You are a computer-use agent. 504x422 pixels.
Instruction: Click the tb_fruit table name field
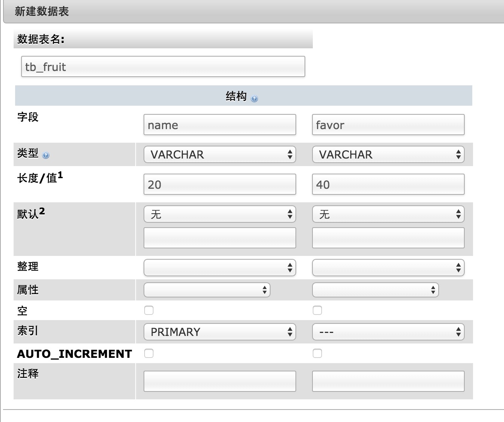pyautogui.click(x=163, y=67)
